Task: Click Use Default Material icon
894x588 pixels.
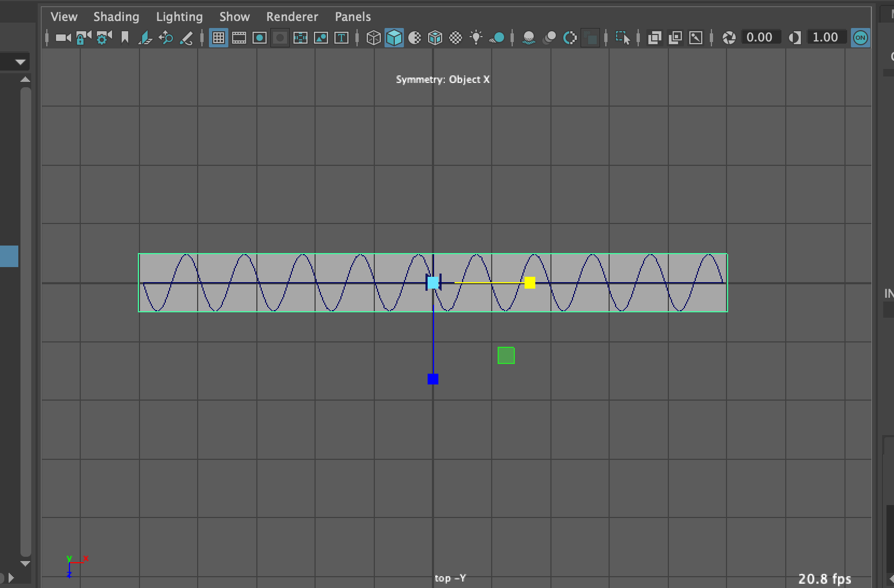Action: coord(415,38)
